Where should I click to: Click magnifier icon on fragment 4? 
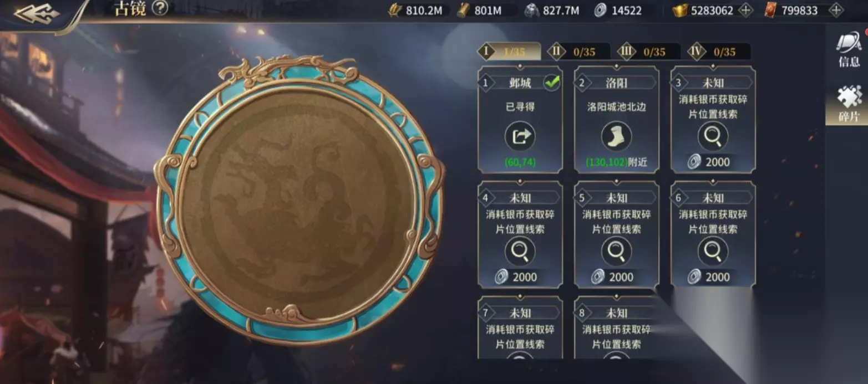click(x=520, y=250)
